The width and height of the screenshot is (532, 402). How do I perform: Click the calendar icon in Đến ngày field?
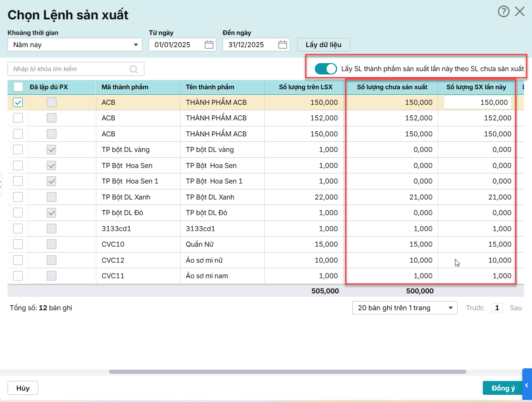tap(283, 45)
